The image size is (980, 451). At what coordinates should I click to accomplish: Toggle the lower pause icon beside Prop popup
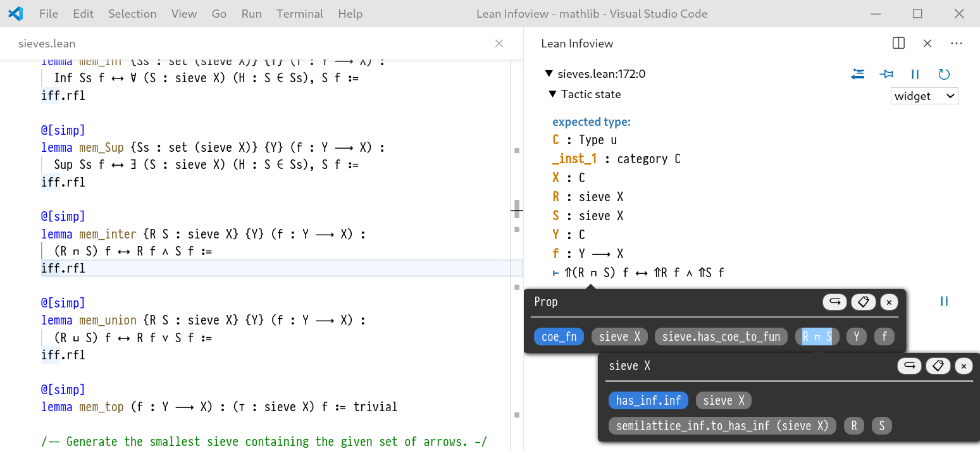click(944, 301)
